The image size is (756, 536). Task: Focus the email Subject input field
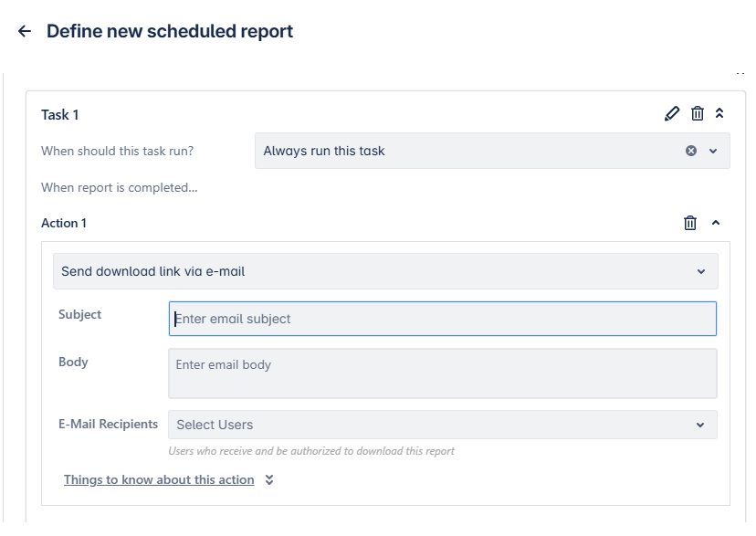443,319
